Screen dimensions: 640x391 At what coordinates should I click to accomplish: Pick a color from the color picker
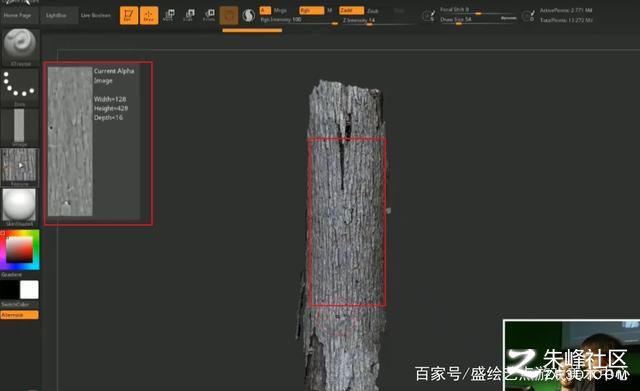pos(20,250)
